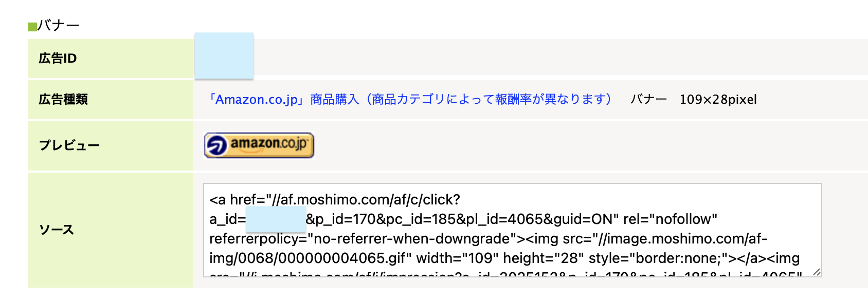The height and width of the screenshot is (300, 868).
Task: Click style="border:none;" text in source
Action: [x=659, y=258]
